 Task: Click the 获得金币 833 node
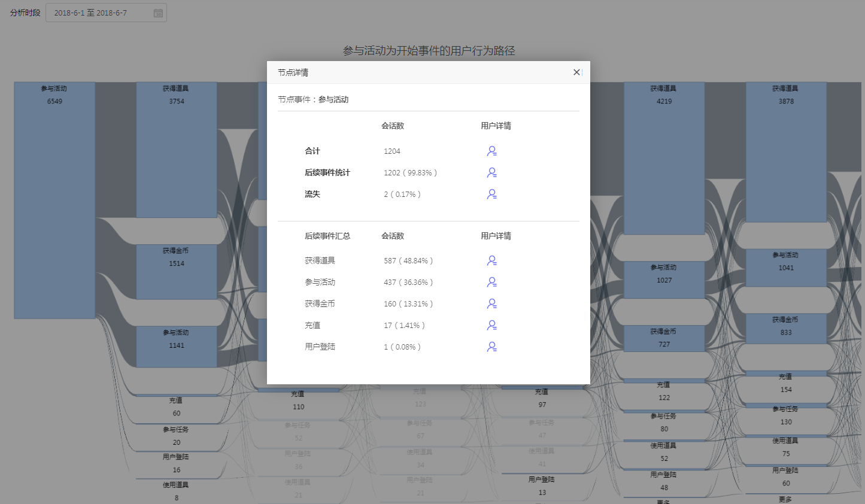click(786, 329)
